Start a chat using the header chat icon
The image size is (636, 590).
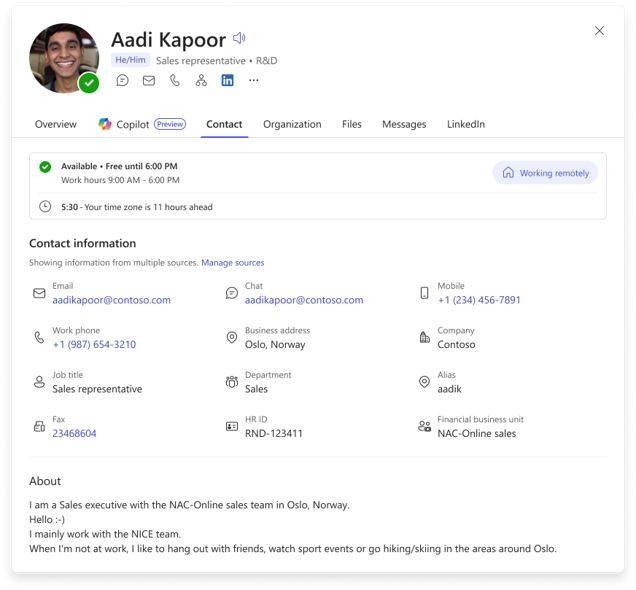click(122, 80)
